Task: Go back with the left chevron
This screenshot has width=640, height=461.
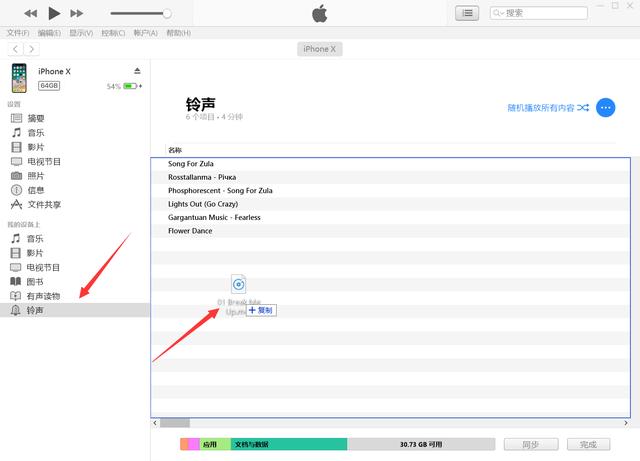Action: click(16, 49)
